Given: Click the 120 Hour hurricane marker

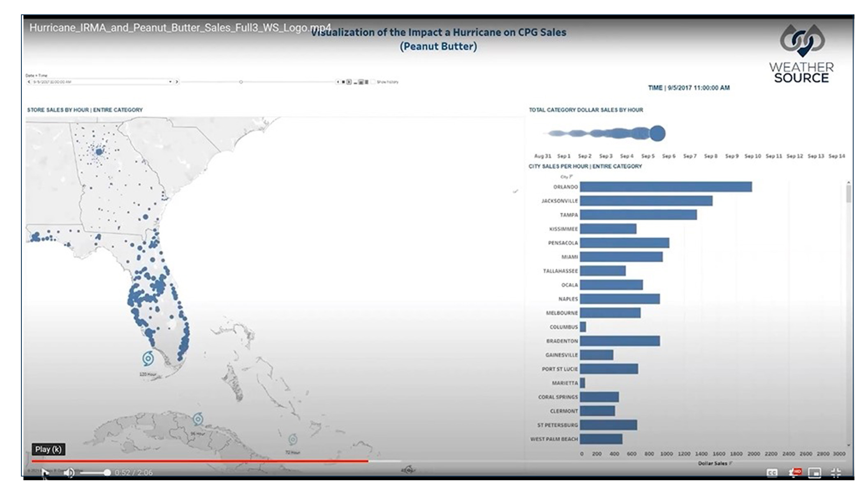Looking at the screenshot, I should click(x=148, y=359).
